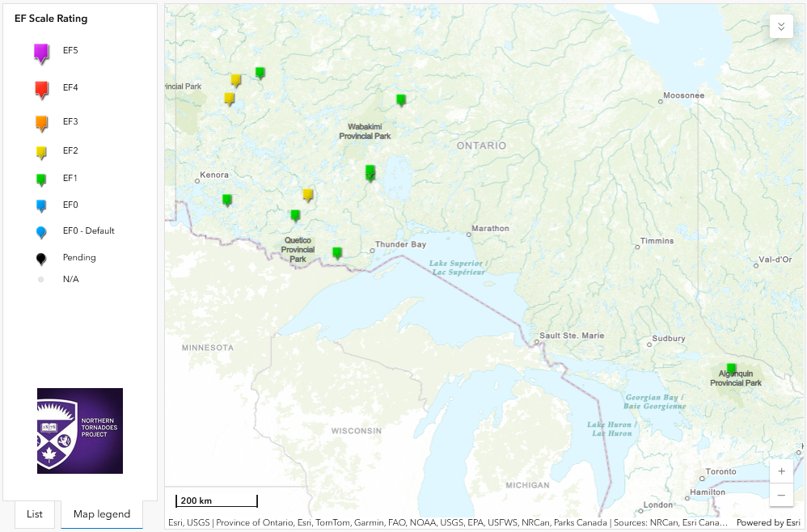This screenshot has width=807, height=532.
Task: Click the green EF1 marker in Algonquin Provincial Park
Action: 731,369
